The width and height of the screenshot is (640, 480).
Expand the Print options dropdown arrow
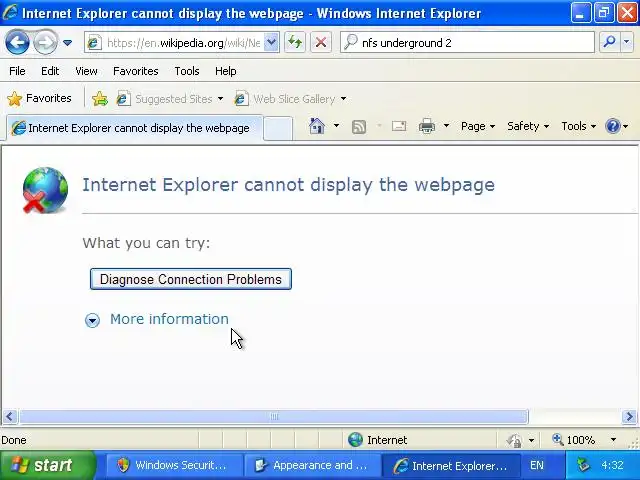click(447, 126)
